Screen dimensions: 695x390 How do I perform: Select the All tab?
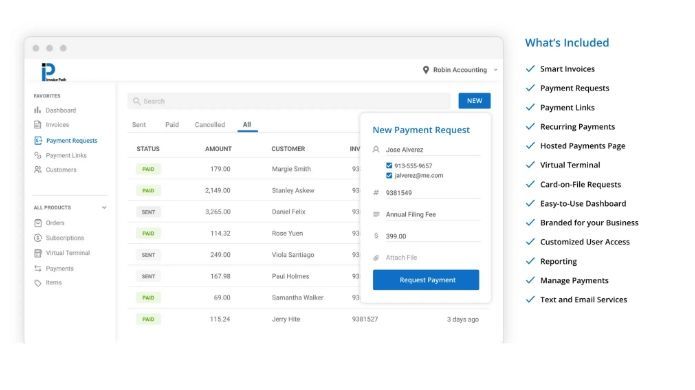coord(247,125)
